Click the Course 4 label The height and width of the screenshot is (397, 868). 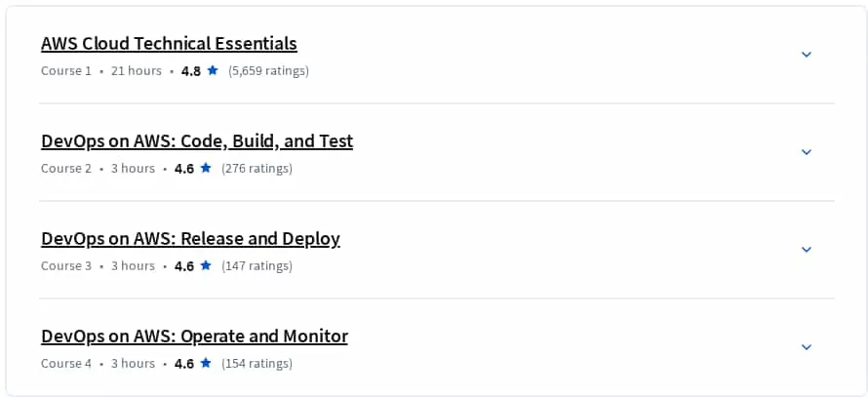pos(66,363)
